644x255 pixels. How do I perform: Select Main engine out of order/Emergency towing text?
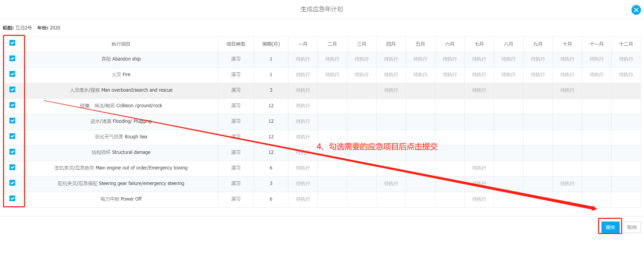pyautogui.click(x=121, y=168)
